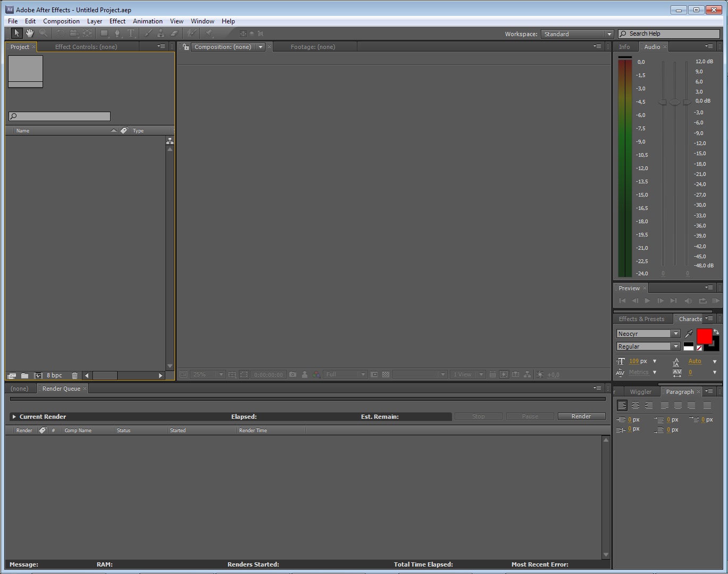The image size is (728, 574).
Task: Click the 8 bpc color depth button
Action: coord(54,375)
